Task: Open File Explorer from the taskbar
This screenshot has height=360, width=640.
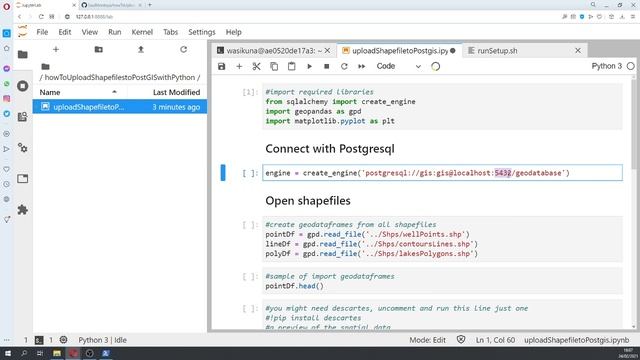Action: click(x=57, y=353)
